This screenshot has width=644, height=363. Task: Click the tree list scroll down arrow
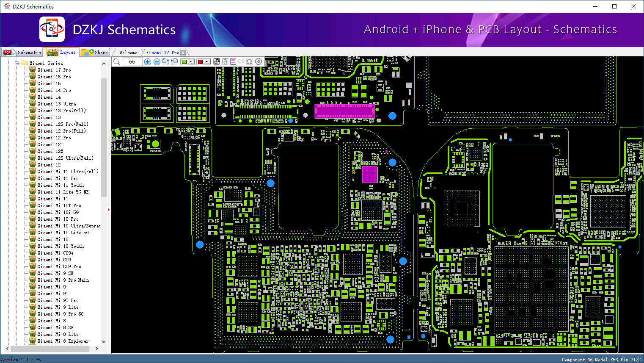[104, 341]
